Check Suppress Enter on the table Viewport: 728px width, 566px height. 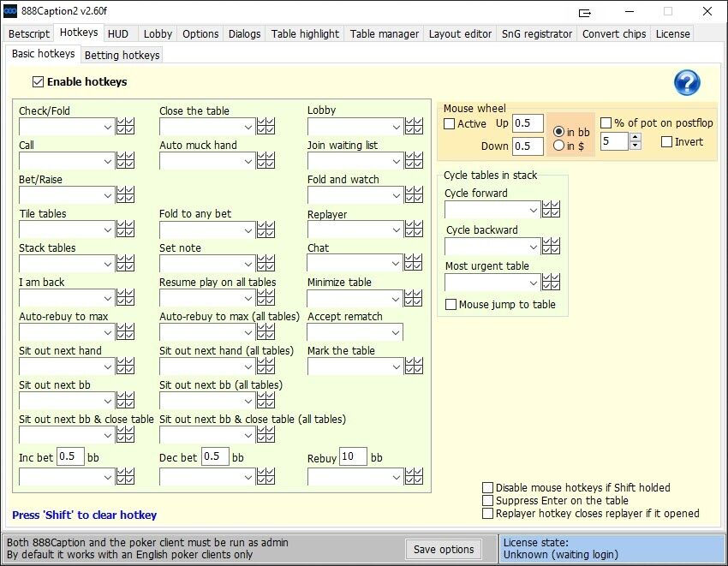coord(487,501)
